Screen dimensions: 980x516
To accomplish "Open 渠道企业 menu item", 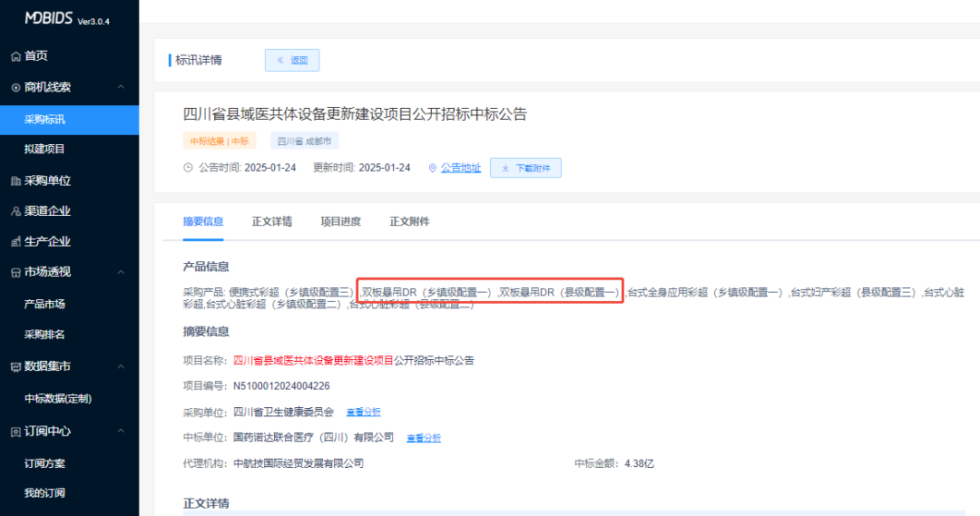I will pyautogui.click(x=47, y=211).
